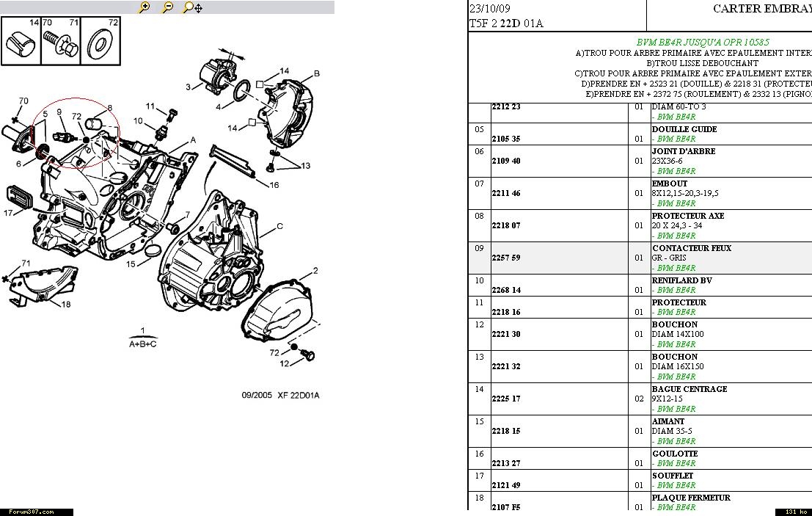Image resolution: width=812 pixels, height=516 pixels.
Task: Select part reference 2221 32
Action: click(x=506, y=366)
